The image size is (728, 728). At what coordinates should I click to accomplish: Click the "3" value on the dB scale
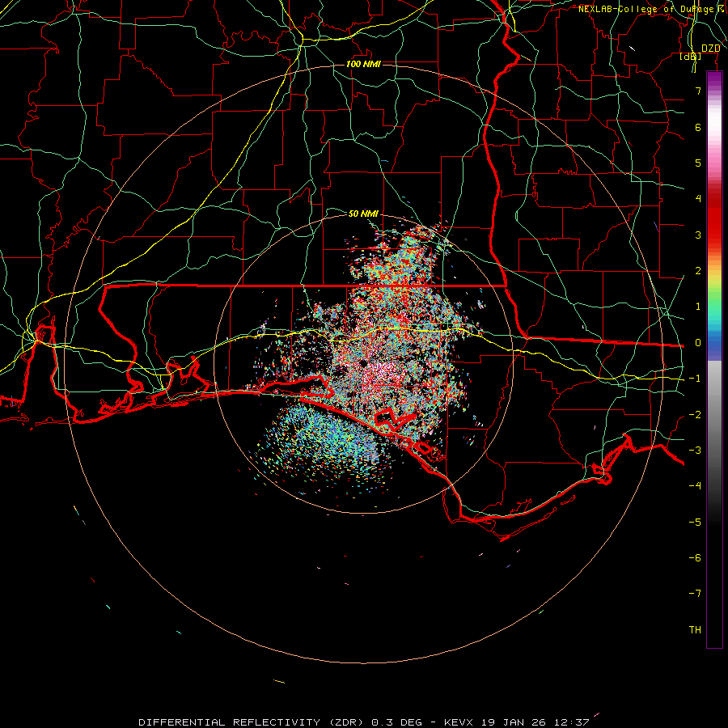tap(698, 235)
